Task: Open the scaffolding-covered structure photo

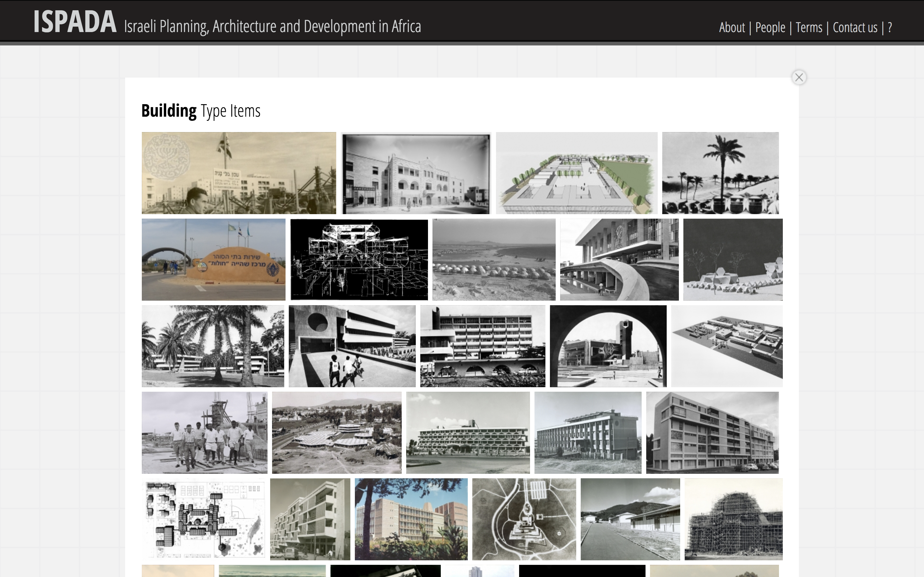Action: (x=733, y=519)
